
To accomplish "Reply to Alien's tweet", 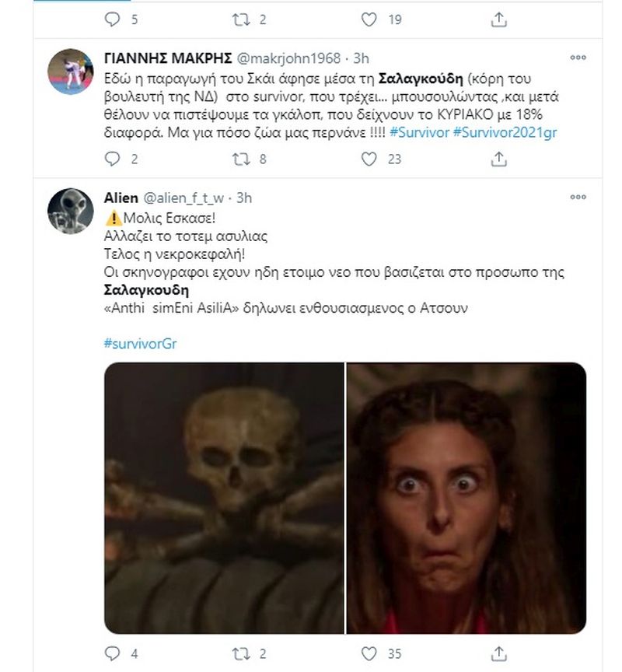I will click(x=113, y=654).
